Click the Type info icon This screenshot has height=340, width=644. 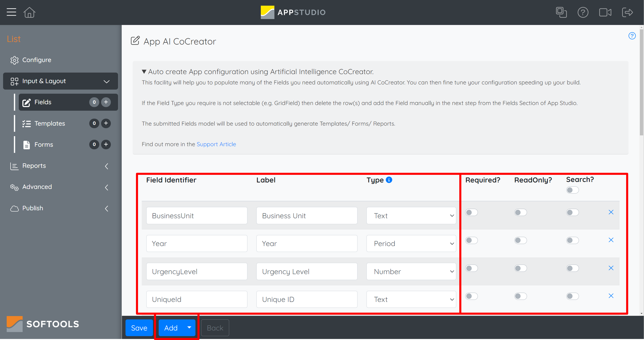[x=389, y=180]
